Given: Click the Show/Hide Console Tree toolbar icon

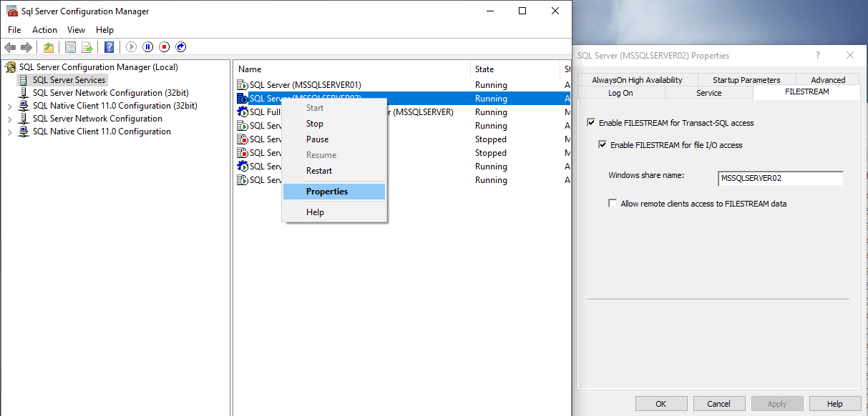Looking at the screenshot, I should 70,47.
